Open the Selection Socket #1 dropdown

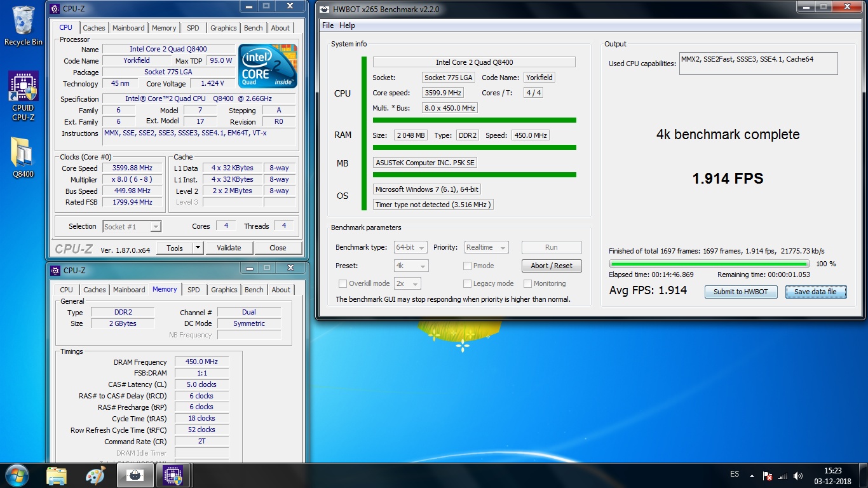click(x=132, y=226)
